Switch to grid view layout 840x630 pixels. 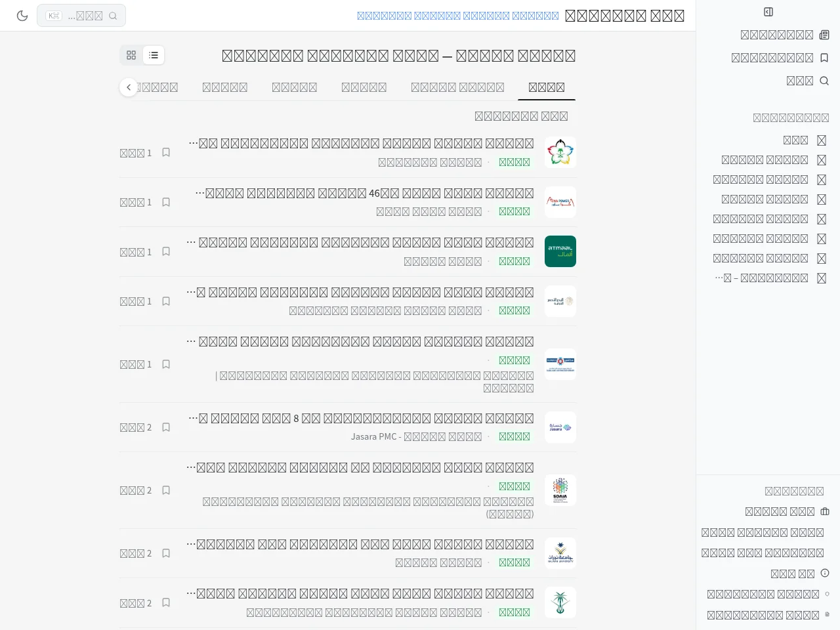[x=131, y=55]
